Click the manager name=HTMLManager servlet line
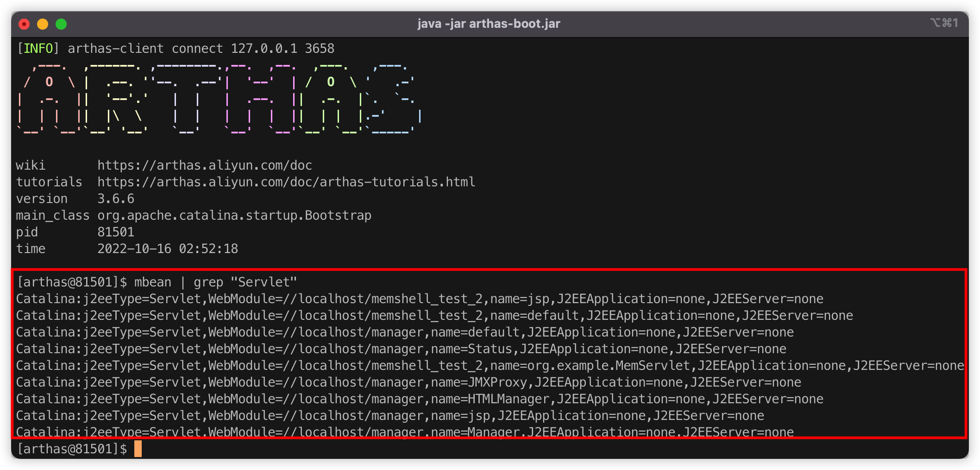 coord(420,399)
